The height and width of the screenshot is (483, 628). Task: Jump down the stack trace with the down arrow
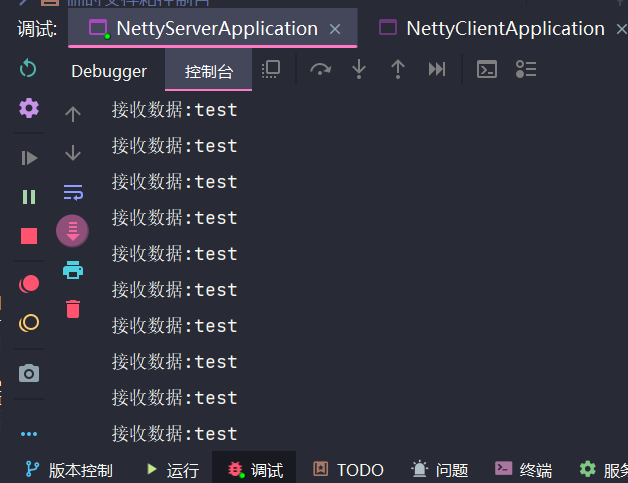coord(73,153)
